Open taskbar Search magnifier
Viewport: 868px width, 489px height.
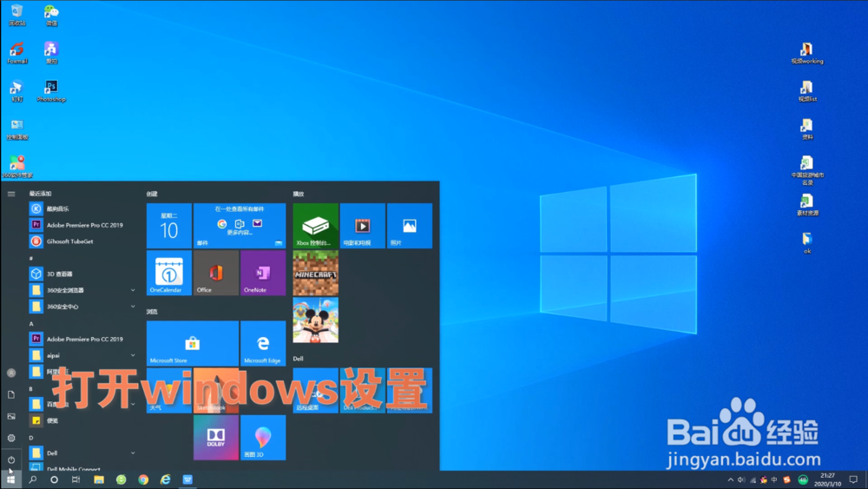point(33,479)
